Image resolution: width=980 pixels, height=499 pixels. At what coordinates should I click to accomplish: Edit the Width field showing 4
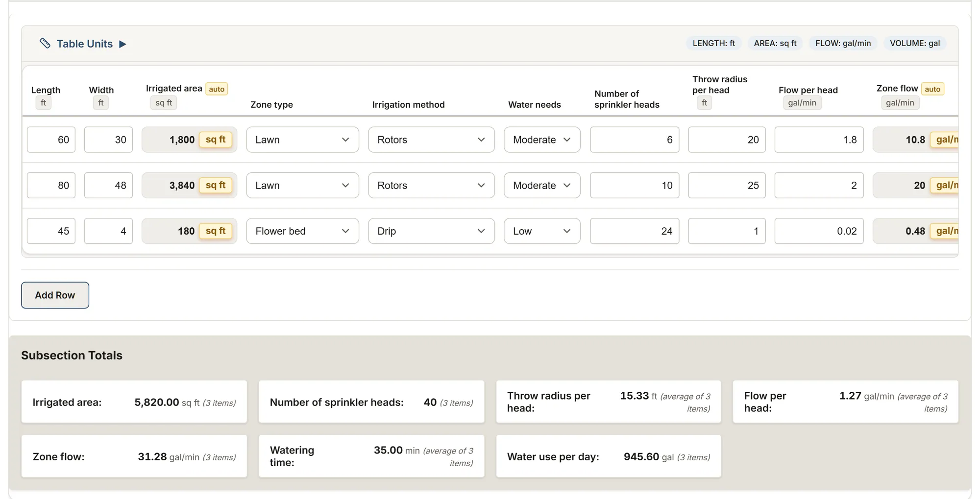pos(108,231)
